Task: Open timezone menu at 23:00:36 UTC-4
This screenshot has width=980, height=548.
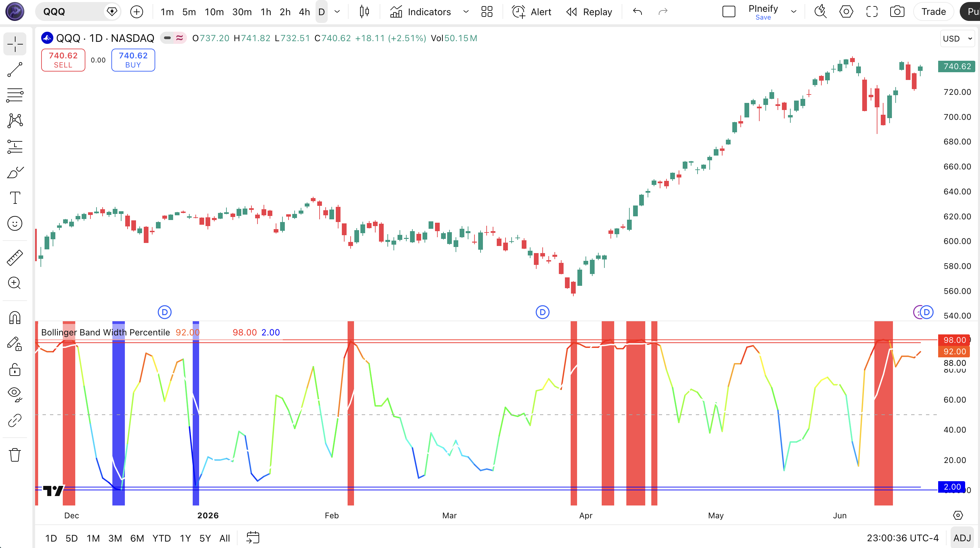Action: click(902, 538)
